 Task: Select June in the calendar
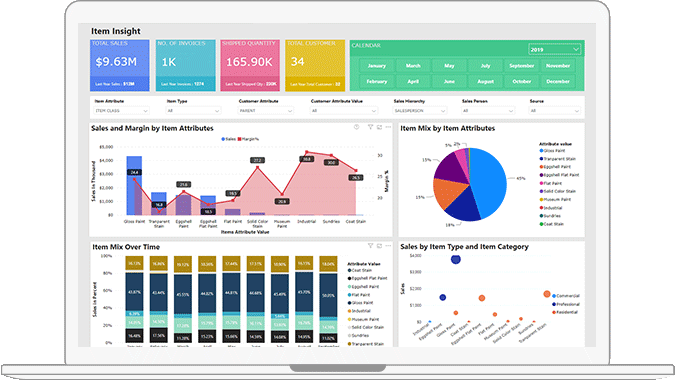pyautogui.click(x=449, y=81)
